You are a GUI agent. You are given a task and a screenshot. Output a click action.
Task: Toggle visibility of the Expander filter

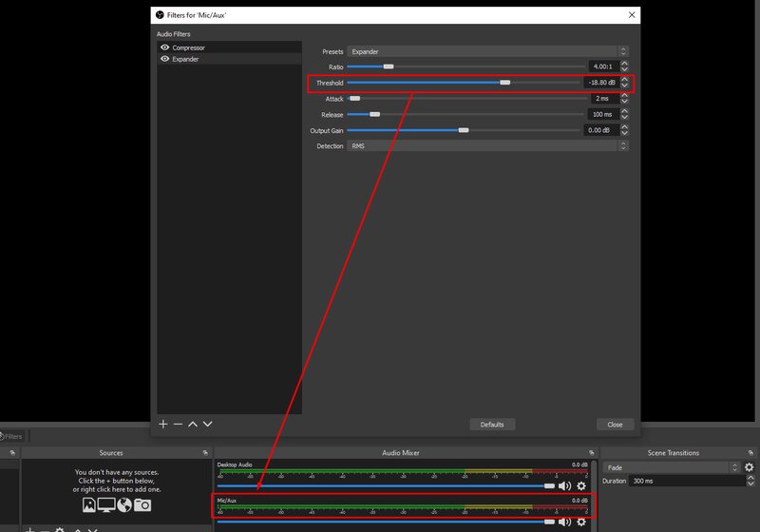coord(164,59)
